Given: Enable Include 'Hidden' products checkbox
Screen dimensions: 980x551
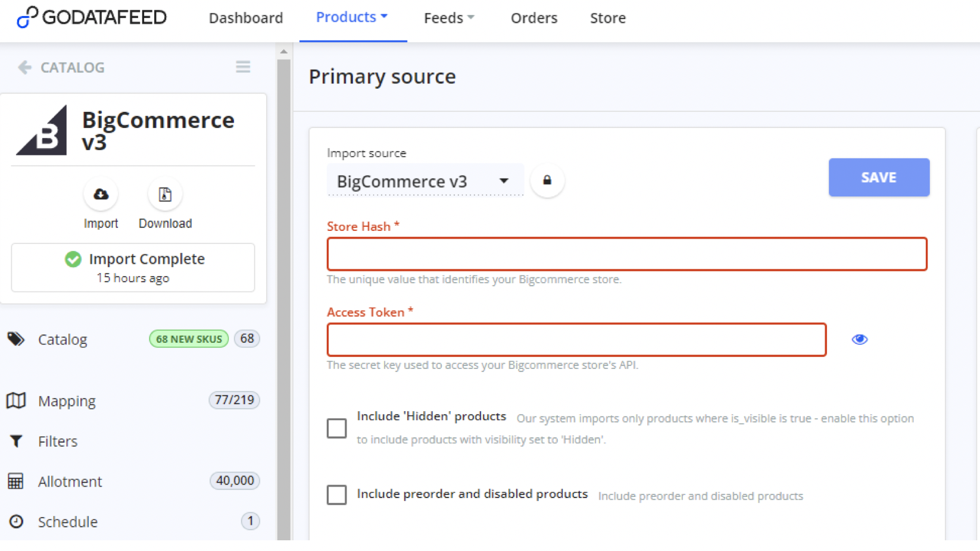Looking at the screenshot, I should pos(336,428).
